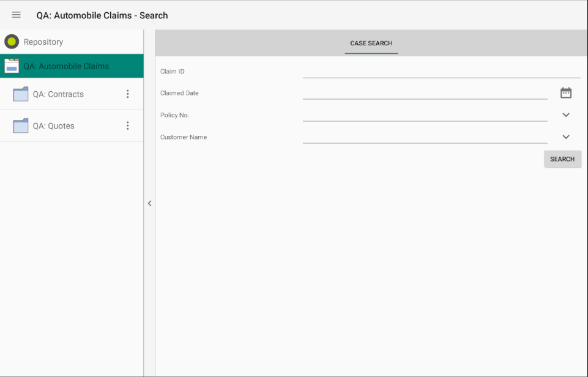Open the navigation hamburger menu
Screen dimensions: 588x377
16,15
